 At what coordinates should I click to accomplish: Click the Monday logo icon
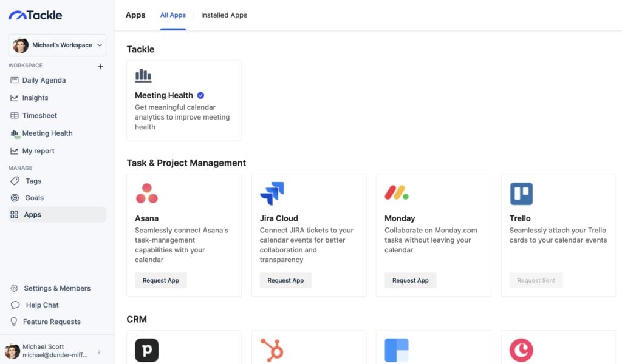397,193
